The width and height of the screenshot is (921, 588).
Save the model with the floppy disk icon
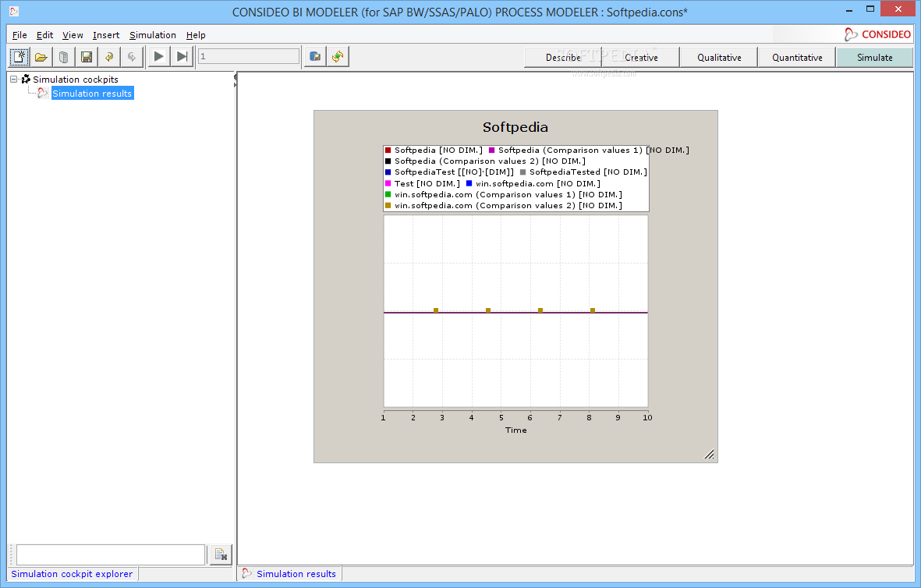pyautogui.click(x=87, y=57)
